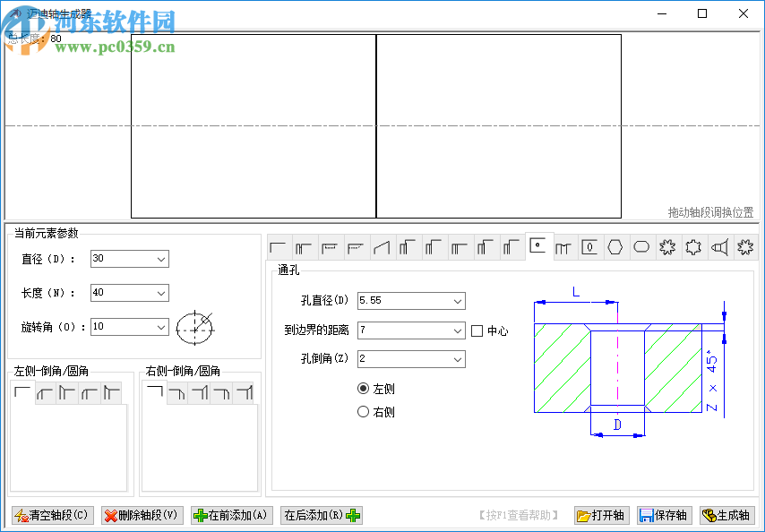This screenshot has width=765, height=532.
Task: Select the first left-side chamfer style icon
Action: coord(24,391)
